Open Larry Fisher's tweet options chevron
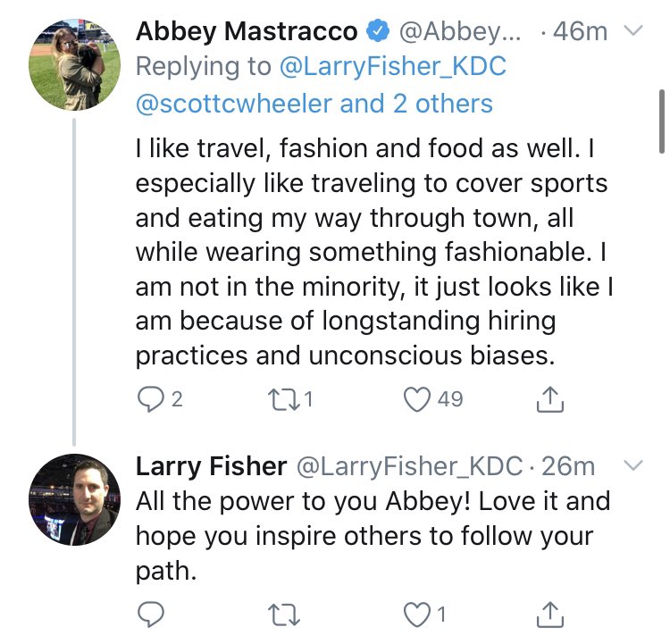The image size is (670, 644). tap(632, 465)
